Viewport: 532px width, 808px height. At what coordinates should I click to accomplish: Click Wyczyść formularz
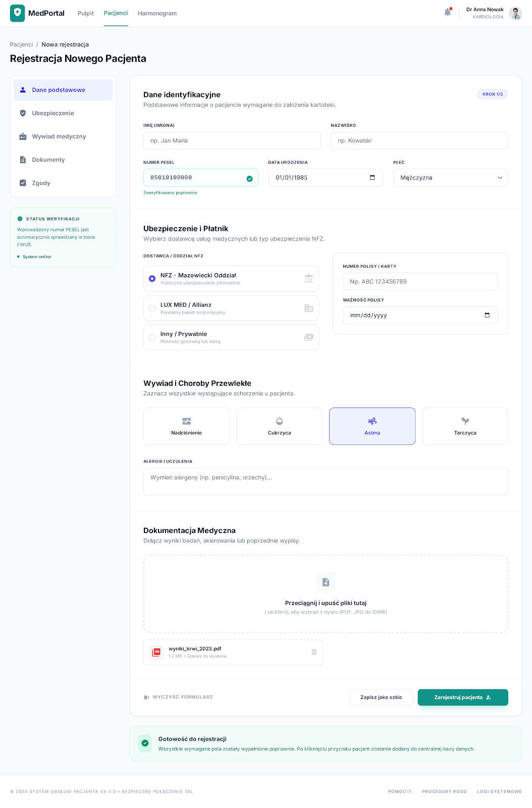pyautogui.click(x=179, y=697)
